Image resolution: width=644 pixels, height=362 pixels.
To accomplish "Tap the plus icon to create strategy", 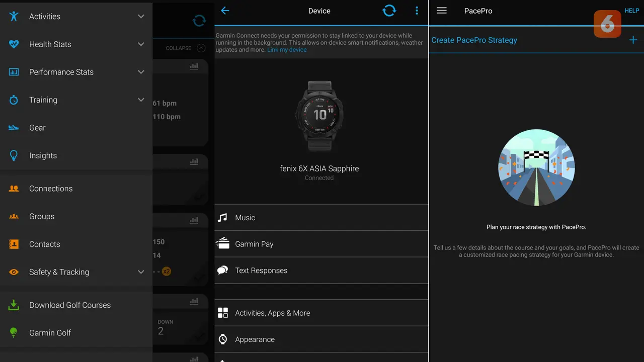I will [633, 40].
